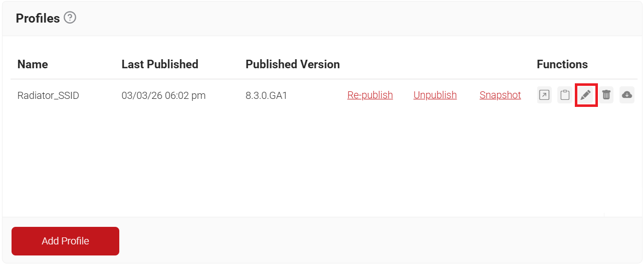Screen dimensions: 644x265
Task: Unpublish the Radiator_SSID profile
Action: [435, 95]
